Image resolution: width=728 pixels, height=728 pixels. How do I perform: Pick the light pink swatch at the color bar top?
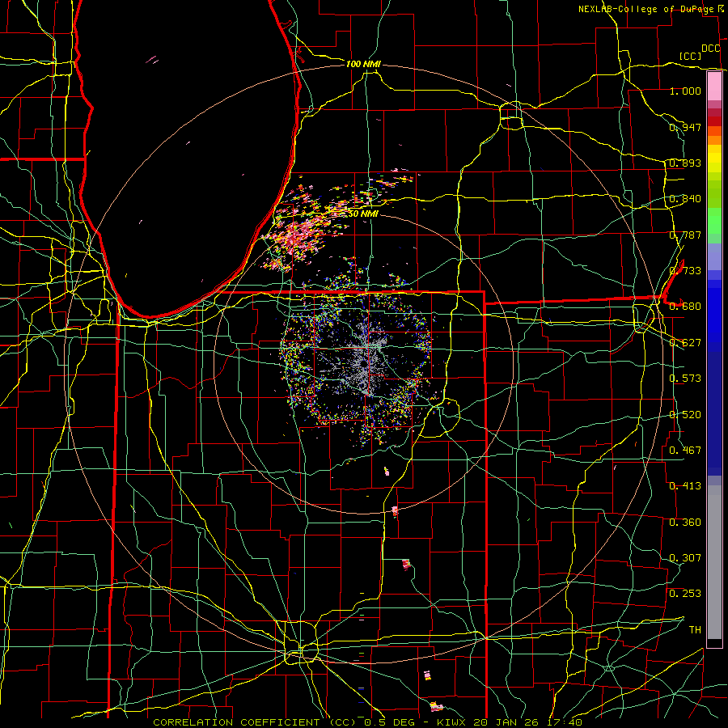click(714, 86)
